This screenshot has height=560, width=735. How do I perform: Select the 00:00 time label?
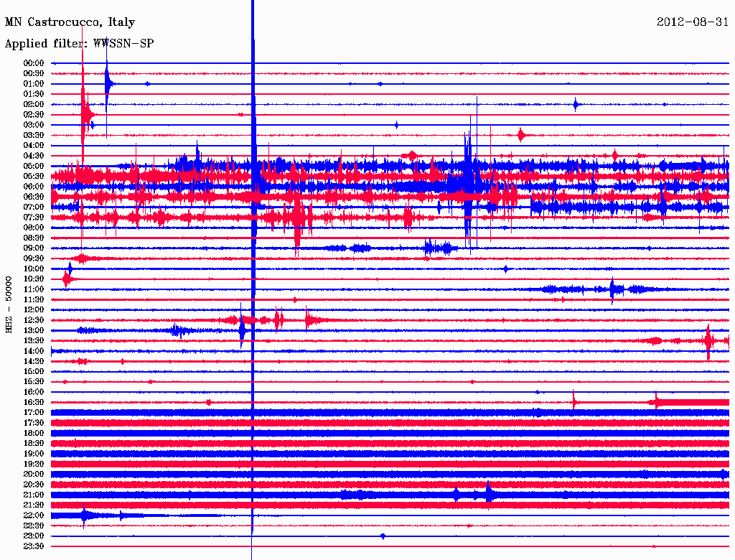(x=34, y=63)
